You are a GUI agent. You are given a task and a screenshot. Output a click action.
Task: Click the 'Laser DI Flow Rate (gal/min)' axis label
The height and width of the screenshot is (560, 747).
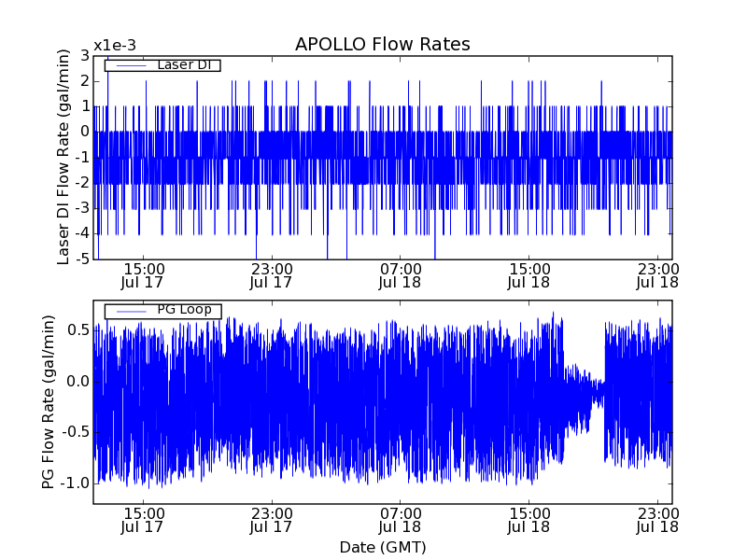[x=63, y=157]
